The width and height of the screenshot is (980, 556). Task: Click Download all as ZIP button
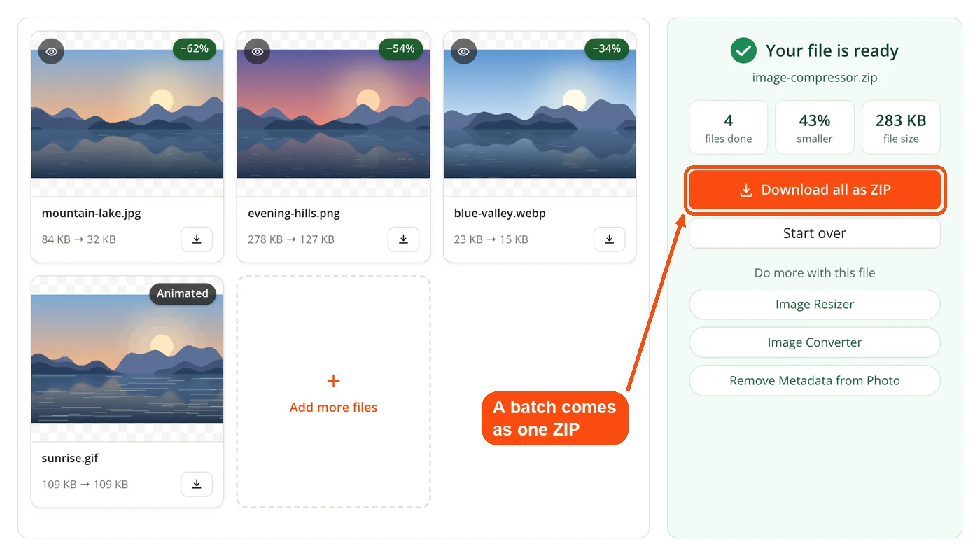pyautogui.click(x=815, y=190)
